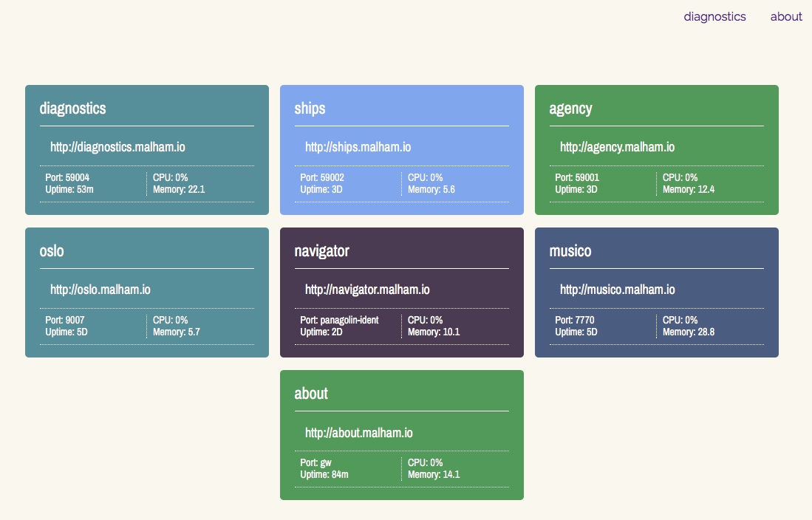Select the ships card title
812x520 pixels.
(x=309, y=108)
